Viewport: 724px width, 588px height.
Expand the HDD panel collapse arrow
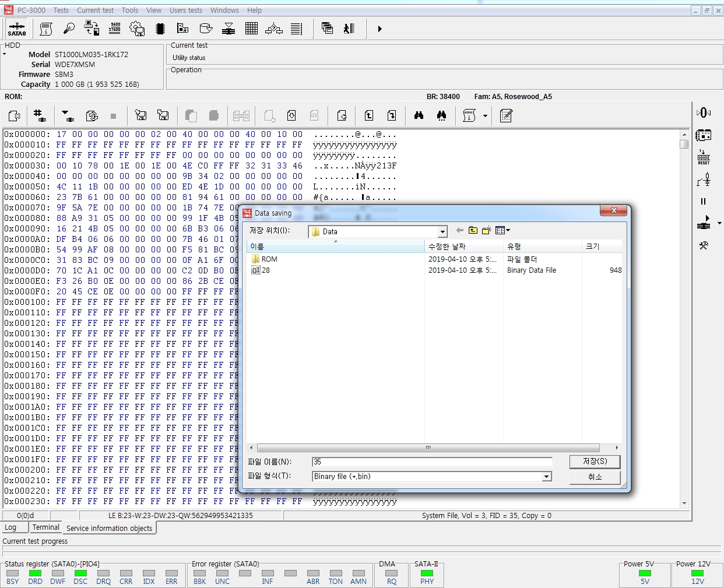pos(4,54)
